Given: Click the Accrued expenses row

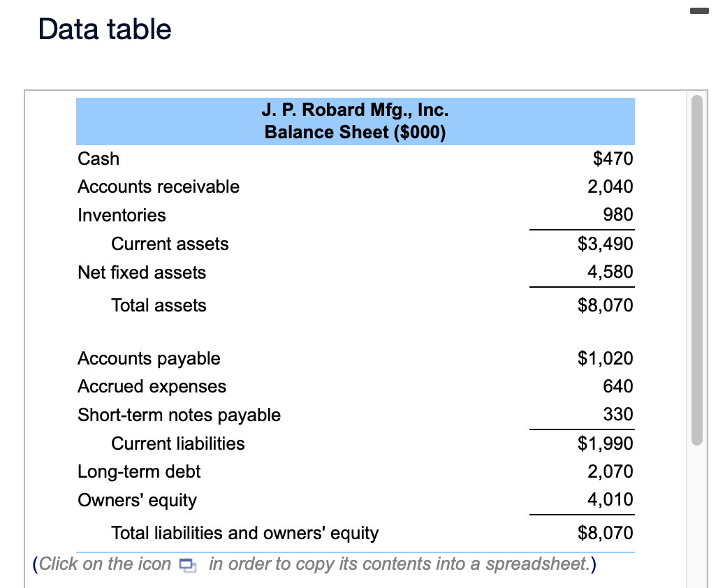Looking at the screenshot, I should (151, 386).
